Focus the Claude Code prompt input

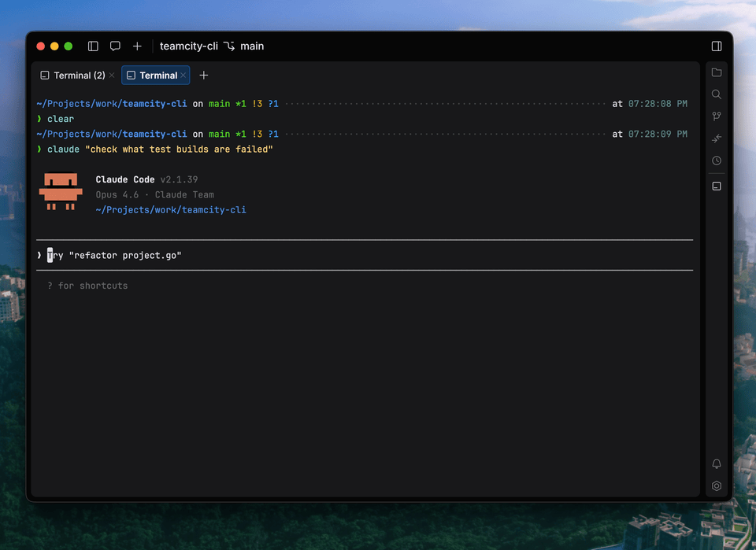coord(315,256)
